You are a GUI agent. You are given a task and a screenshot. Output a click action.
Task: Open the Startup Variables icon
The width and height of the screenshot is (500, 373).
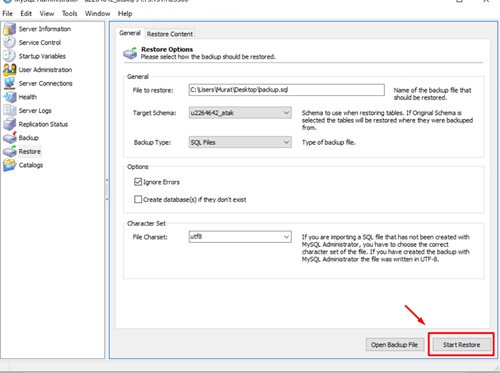(x=9, y=56)
